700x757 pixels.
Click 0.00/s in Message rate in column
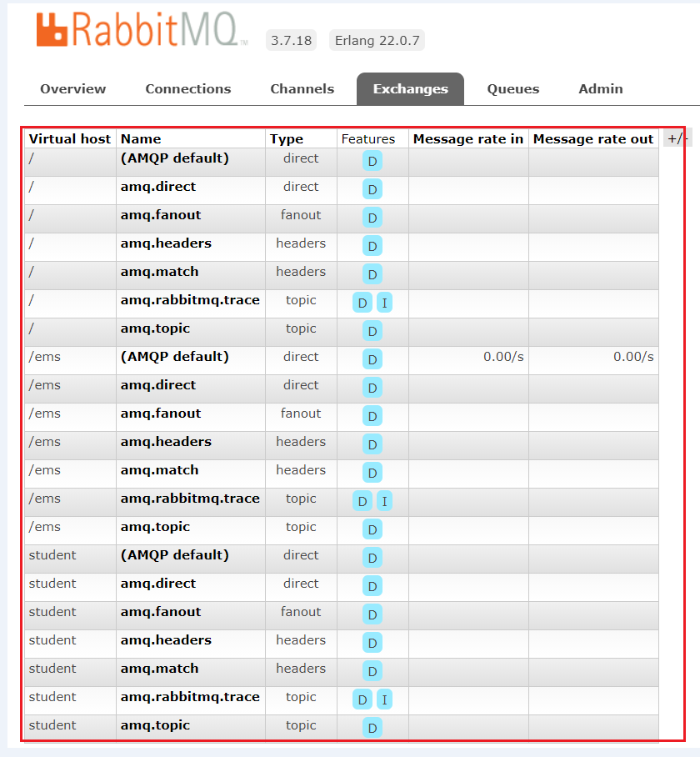(503, 357)
